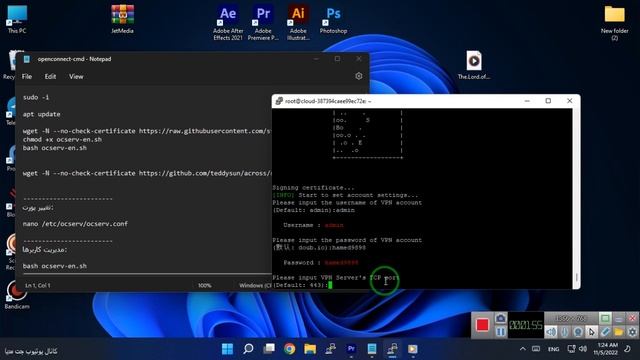Switch the ENG input language indicator
The height and width of the screenshot is (360, 640).
[x=553, y=349]
